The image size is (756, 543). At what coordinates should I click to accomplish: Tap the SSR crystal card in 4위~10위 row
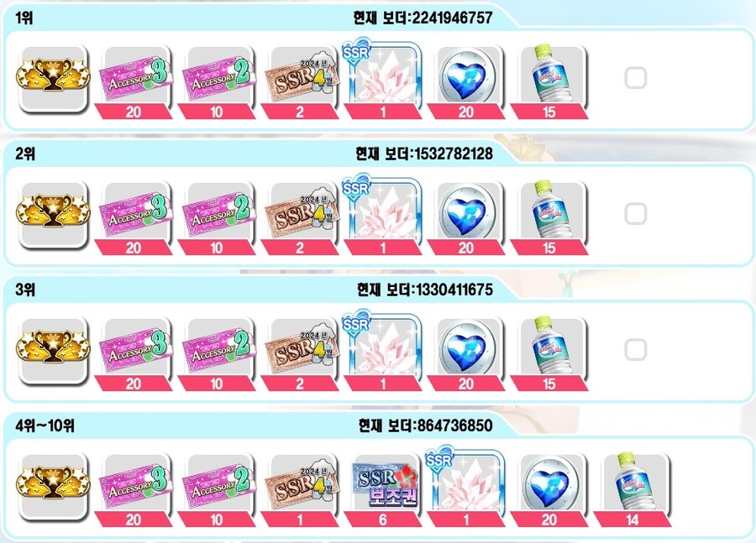[465, 485]
